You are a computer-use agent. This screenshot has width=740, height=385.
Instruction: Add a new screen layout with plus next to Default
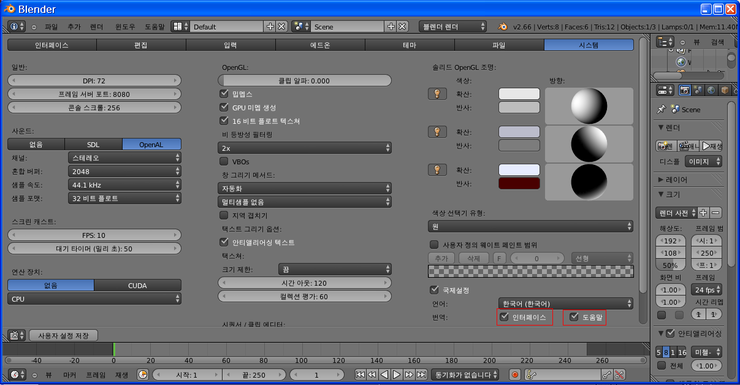coord(269,26)
